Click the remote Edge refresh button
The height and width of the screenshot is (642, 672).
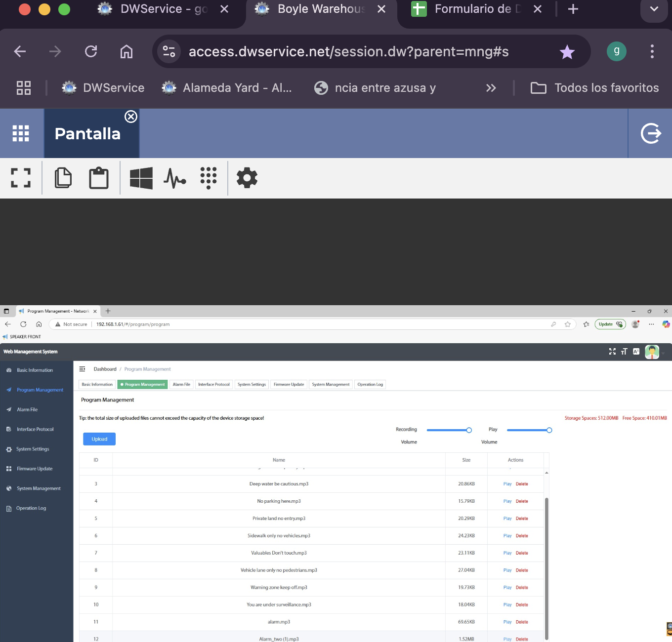(23, 324)
